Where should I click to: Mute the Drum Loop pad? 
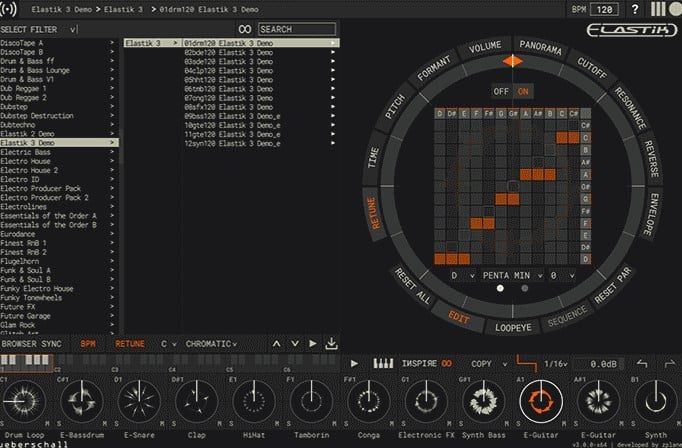[x=47, y=423]
